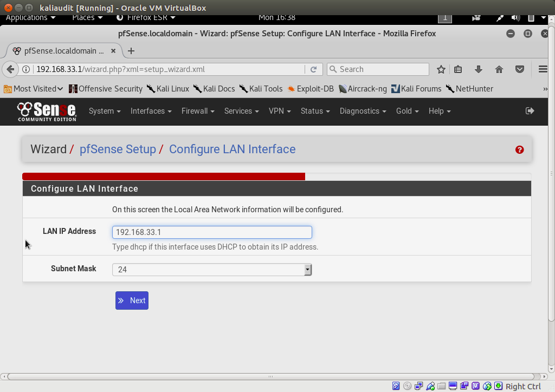The height and width of the screenshot is (392, 555).
Task: Open the Firefox hamburger menu
Action: [x=543, y=69]
